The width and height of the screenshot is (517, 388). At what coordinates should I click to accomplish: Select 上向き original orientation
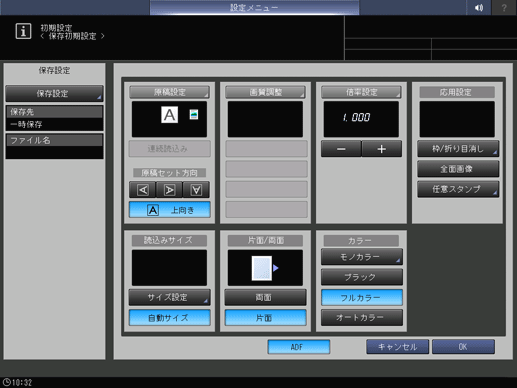[170, 210]
